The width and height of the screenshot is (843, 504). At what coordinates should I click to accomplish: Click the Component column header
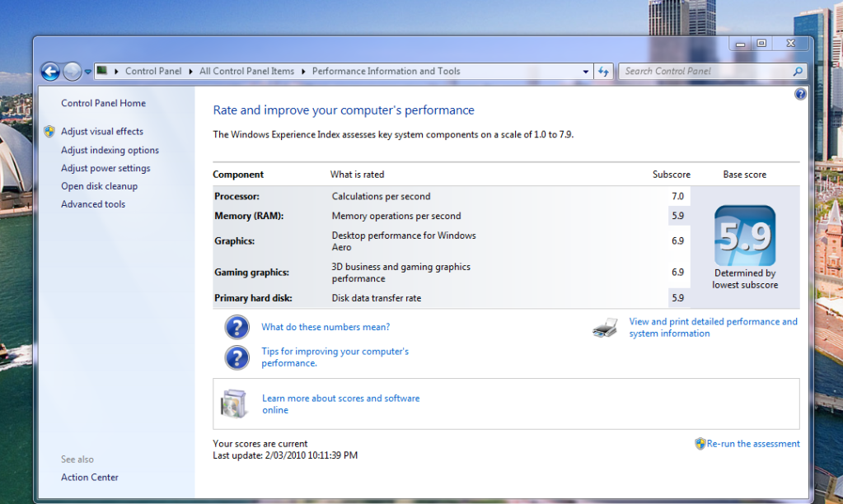[238, 175]
